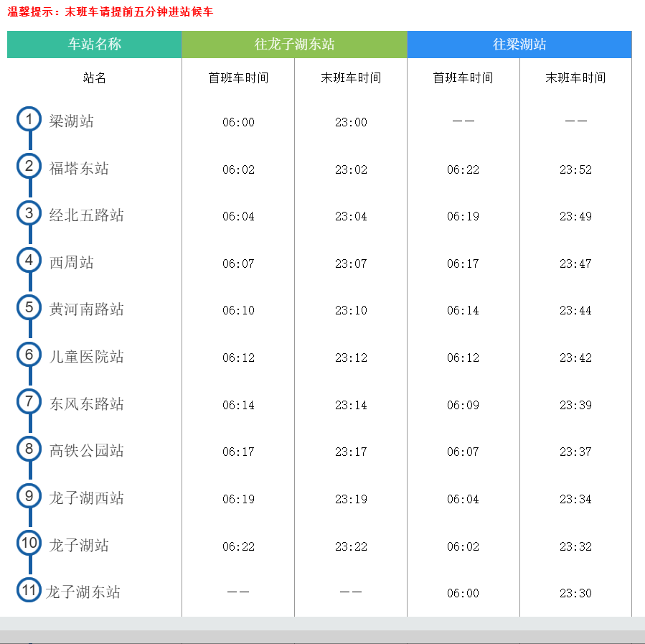Viewport: 645px width, 644px height.
Task: Click 首班车时间 under 往梁湖站
Action: click(463, 78)
